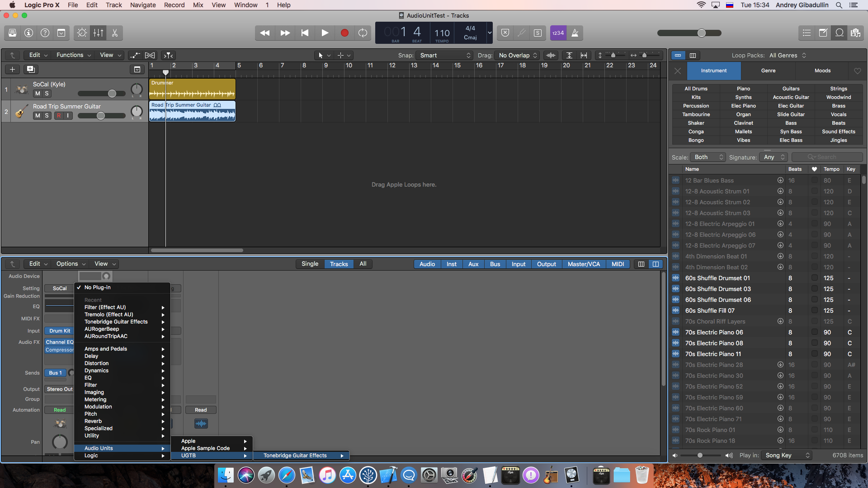Enable input monitoring on Road Trip track
The width and height of the screenshot is (868, 488).
68,116
